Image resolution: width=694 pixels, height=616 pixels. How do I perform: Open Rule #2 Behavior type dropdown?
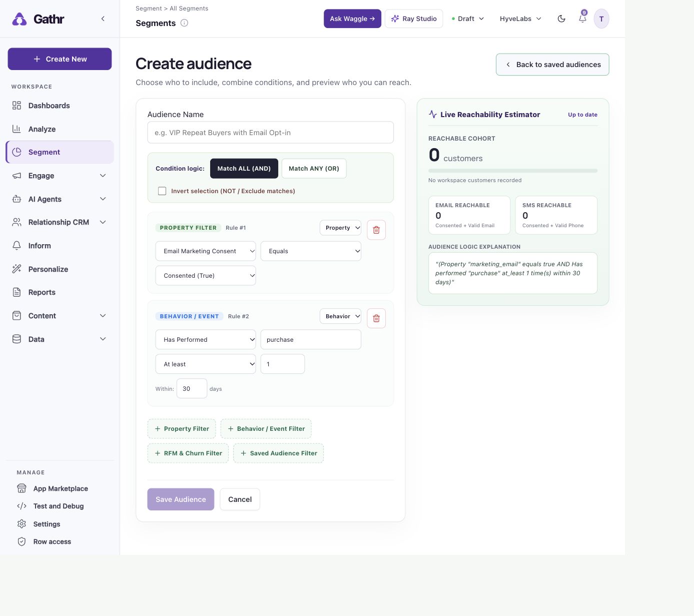[x=340, y=316]
